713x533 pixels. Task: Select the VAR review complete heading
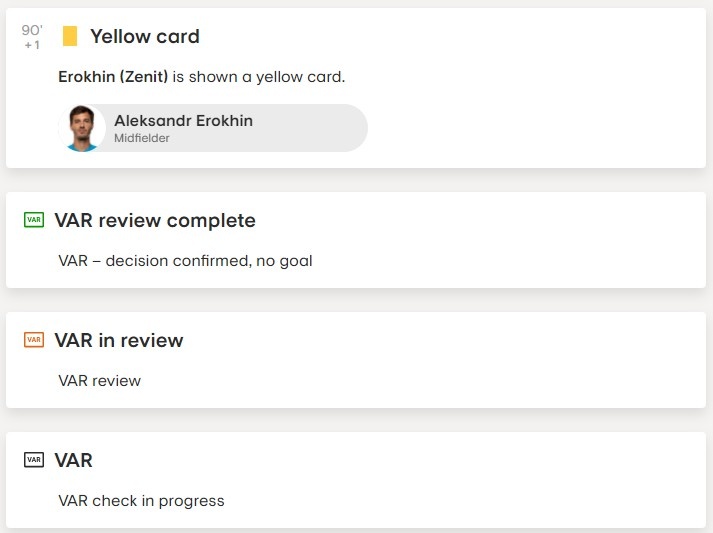[x=155, y=221]
